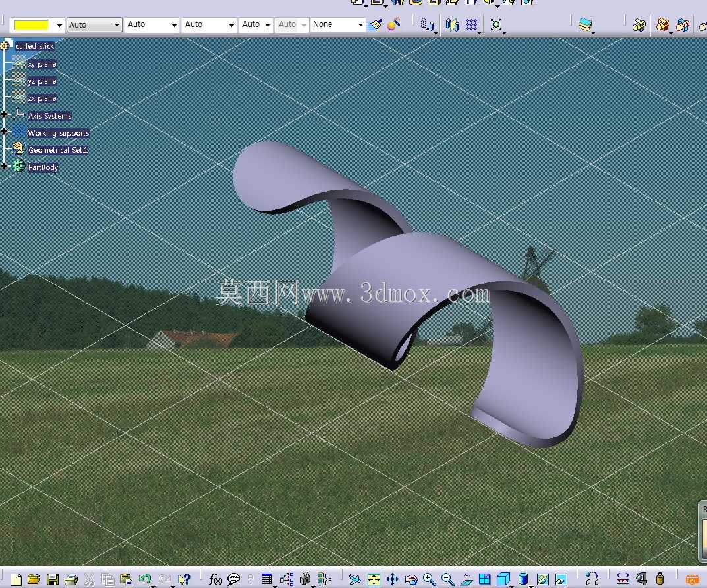
Task: Click the Print icon
Action: pos(71,579)
